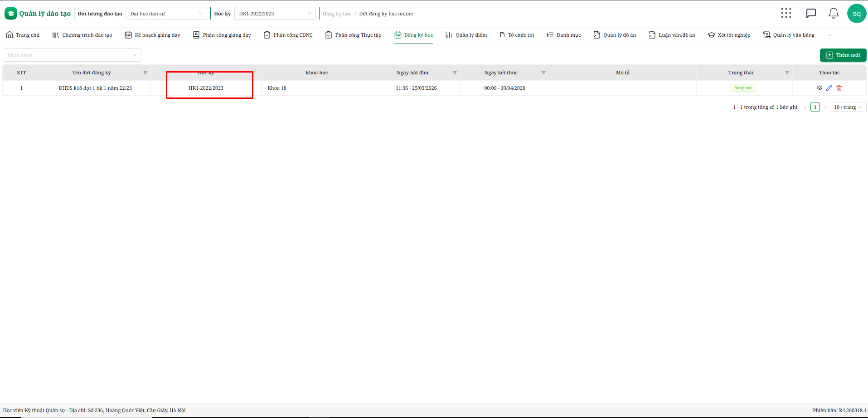Open the apps grid launcher icon

pos(786,13)
